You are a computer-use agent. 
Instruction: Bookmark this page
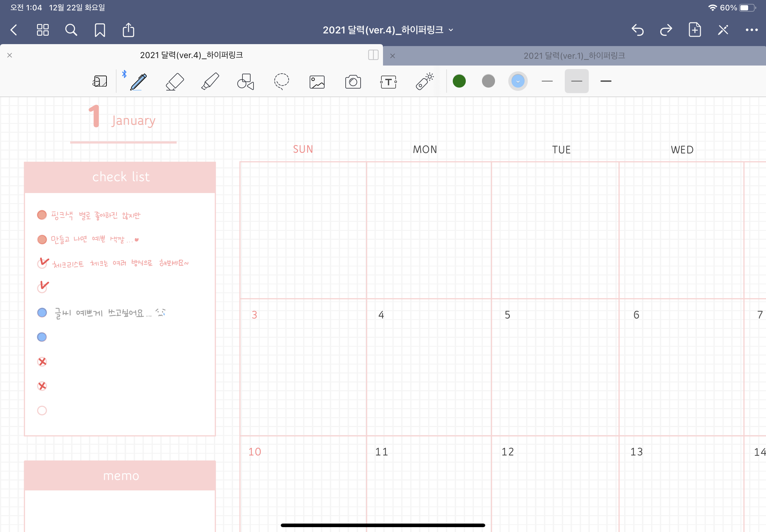pyautogui.click(x=100, y=30)
